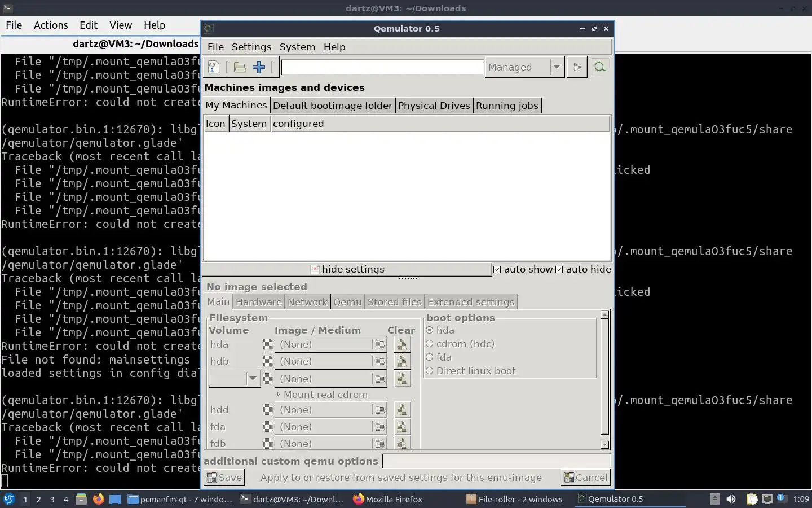Click the network tray icon
Image resolution: width=812 pixels, height=508 pixels.
coord(767,499)
